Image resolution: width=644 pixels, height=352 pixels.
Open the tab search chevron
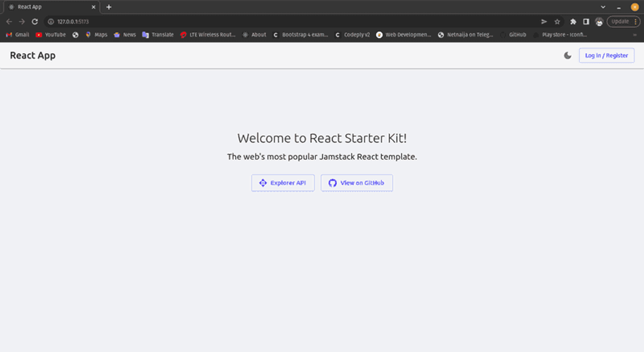tap(603, 7)
